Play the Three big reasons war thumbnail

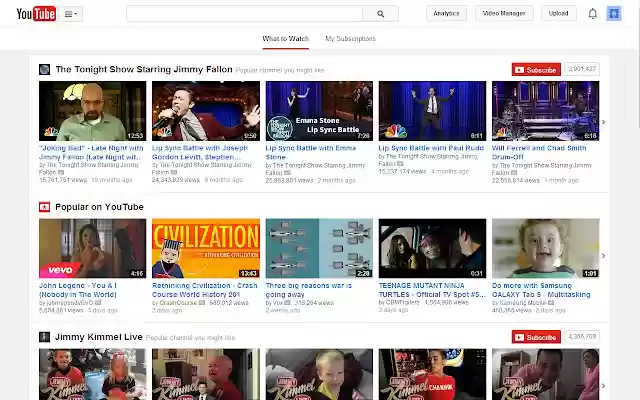(319, 248)
